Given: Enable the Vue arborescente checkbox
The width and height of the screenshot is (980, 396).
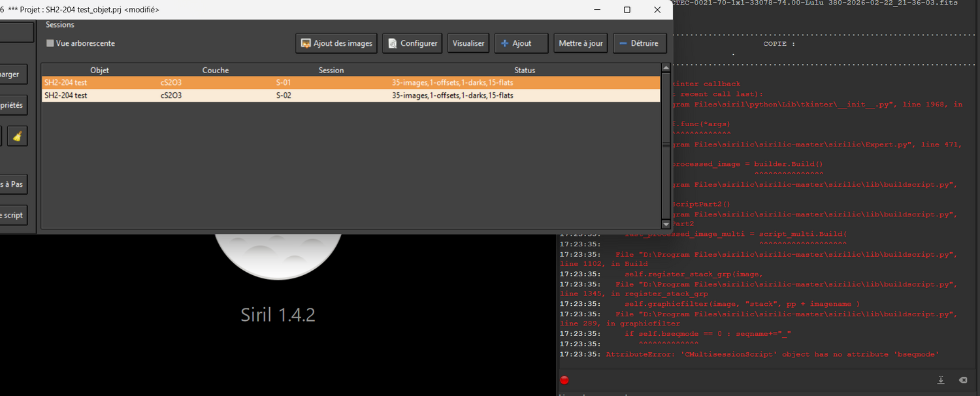Looking at the screenshot, I should click(x=50, y=43).
